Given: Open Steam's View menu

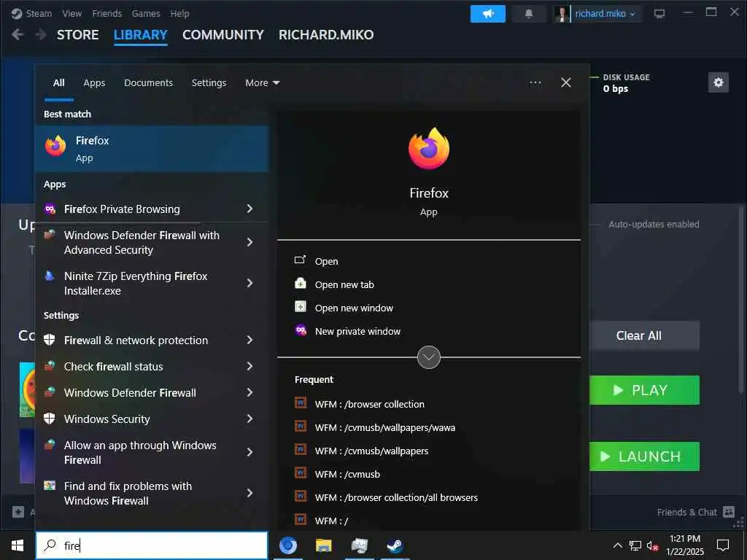Looking at the screenshot, I should coord(72,13).
